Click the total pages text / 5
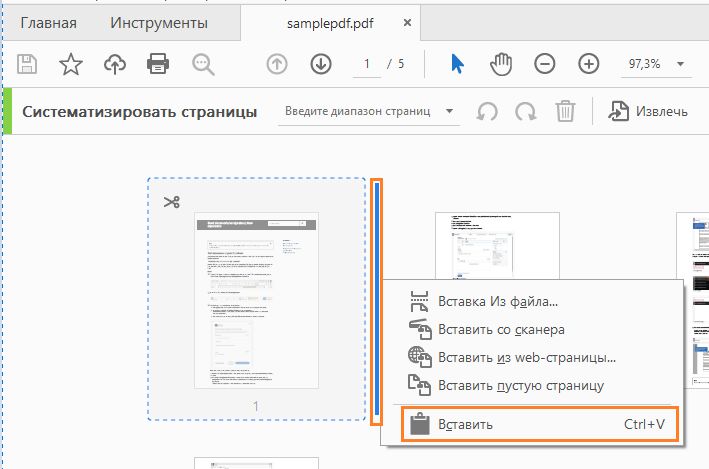709x469 pixels. pos(396,64)
